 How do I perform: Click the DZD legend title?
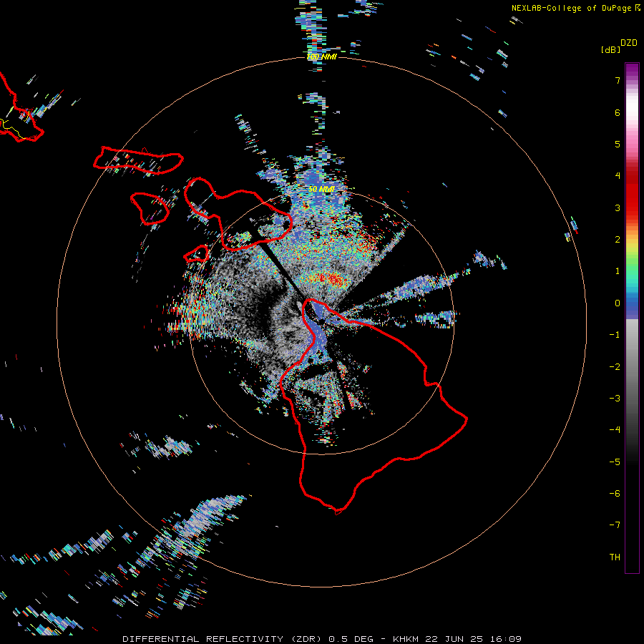tap(629, 43)
